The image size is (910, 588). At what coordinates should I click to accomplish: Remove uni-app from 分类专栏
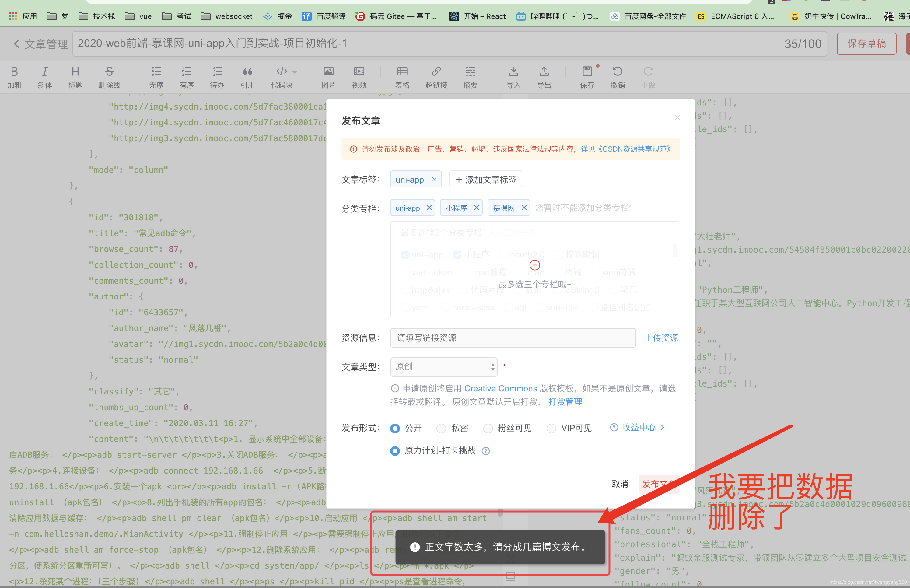click(429, 207)
